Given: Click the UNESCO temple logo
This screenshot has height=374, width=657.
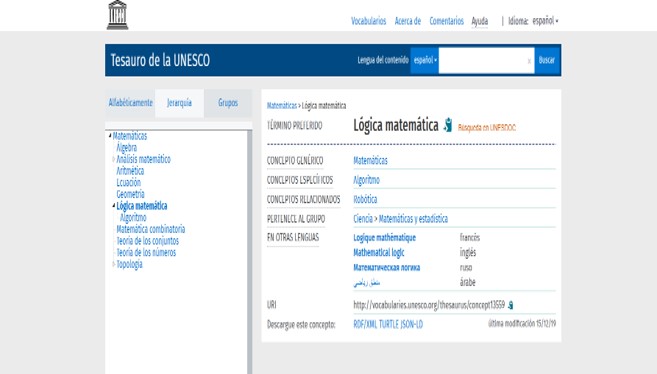Looking at the screenshot, I should click(x=117, y=15).
